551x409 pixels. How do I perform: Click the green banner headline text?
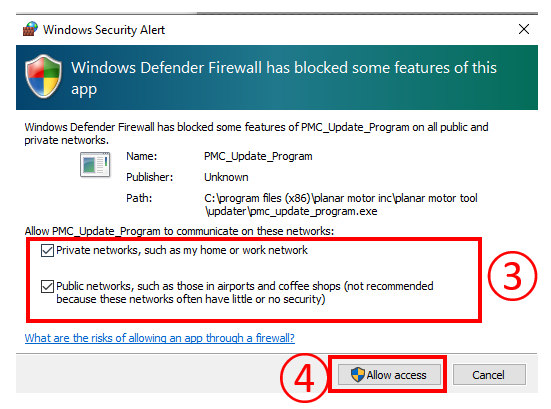click(x=284, y=78)
